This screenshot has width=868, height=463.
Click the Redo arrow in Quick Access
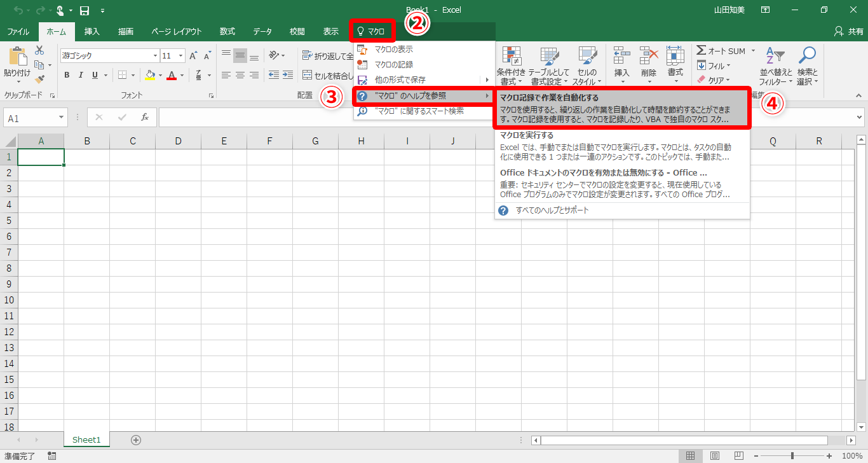coord(40,11)
